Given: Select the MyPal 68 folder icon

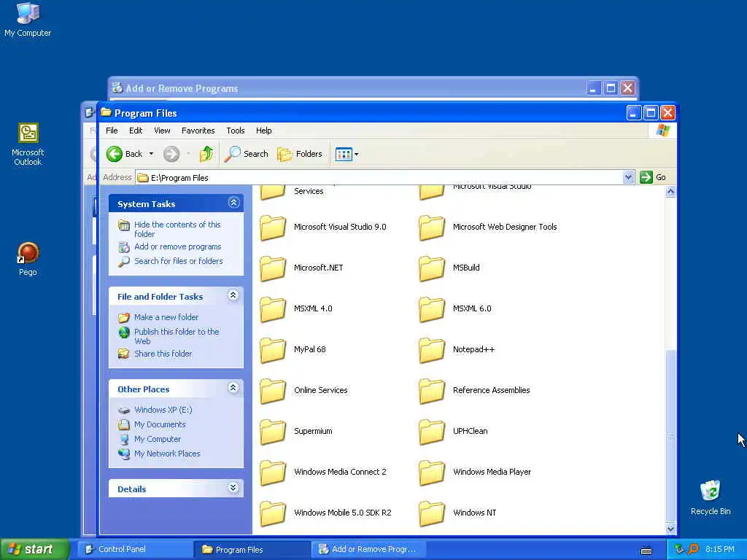Looking at the screenshot, I should [273, 350].
